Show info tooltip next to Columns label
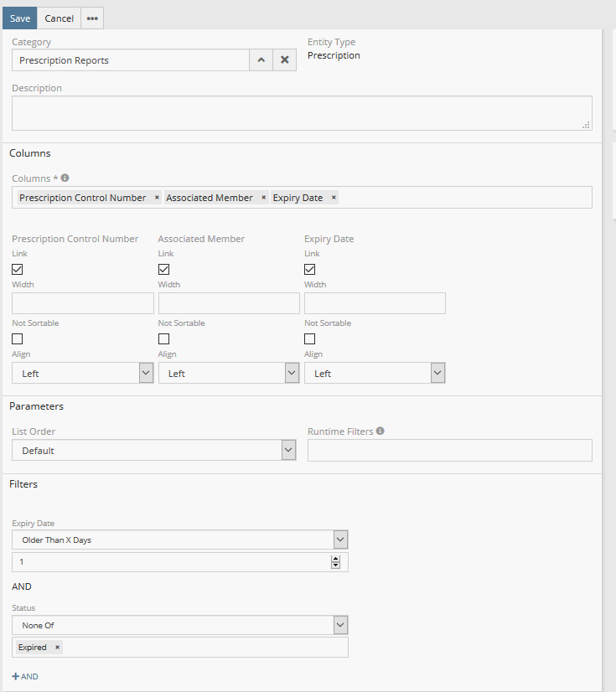This screenshot has height=692, width=616. click(x=65, y=178)
